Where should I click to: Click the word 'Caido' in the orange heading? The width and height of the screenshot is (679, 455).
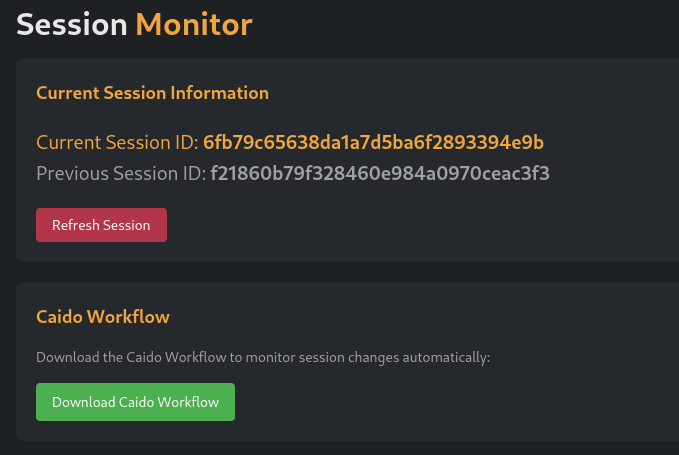tap(60, 317)
